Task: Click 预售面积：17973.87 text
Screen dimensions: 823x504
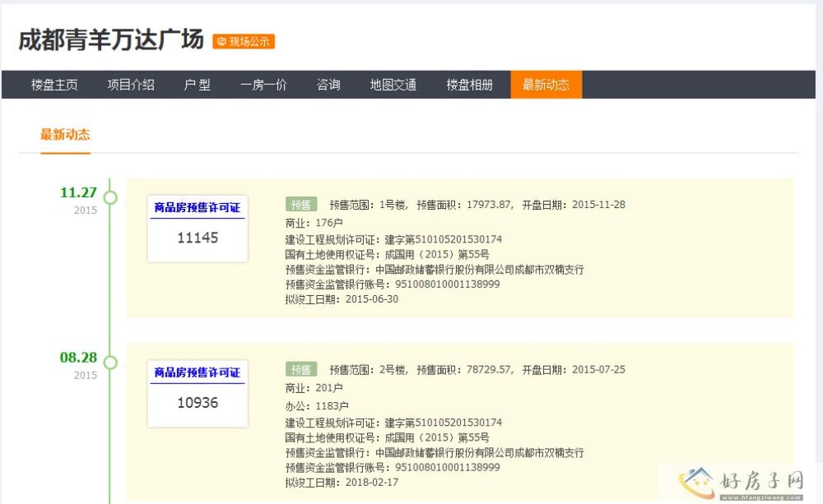Action: (x=464, y=205)
